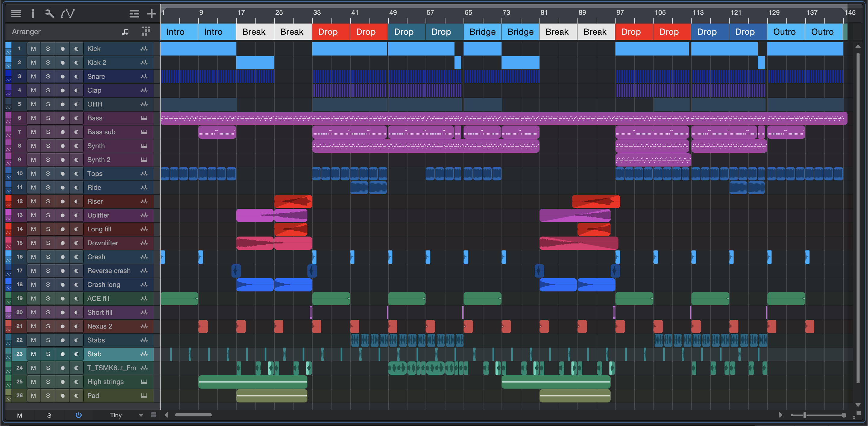Screen dimensions: 868x426
Task: Click the Bass track instrument keyboard icon
Action: pos(144,118)
